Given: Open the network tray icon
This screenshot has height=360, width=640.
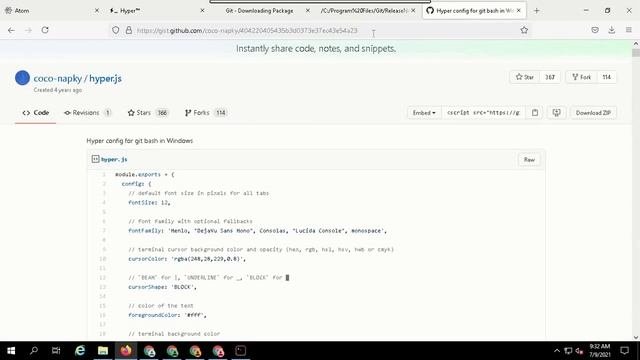Looking at the screenshot, I should pyautogui.click(x=568, y=351).
